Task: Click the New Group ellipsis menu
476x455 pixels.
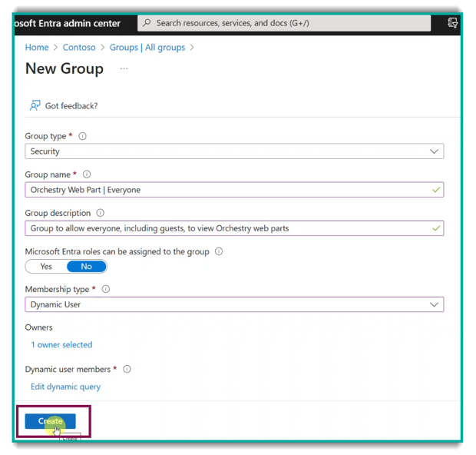Action: pos(124,69)
